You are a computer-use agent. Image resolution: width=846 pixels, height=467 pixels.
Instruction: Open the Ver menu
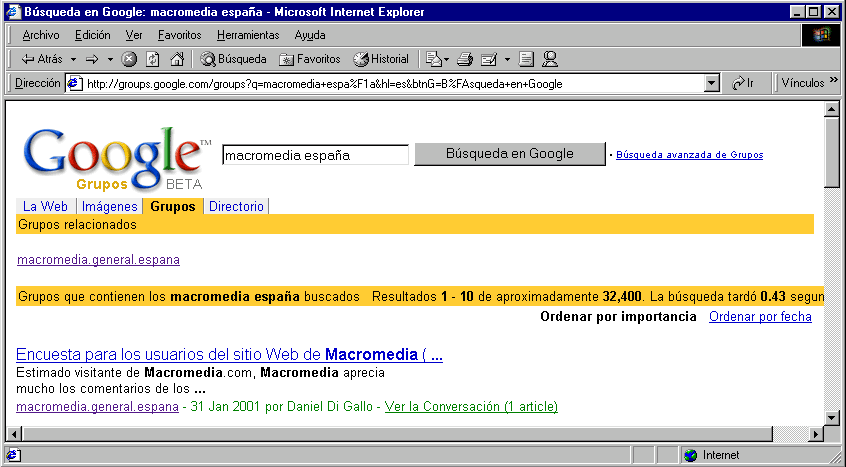[134, 35]
